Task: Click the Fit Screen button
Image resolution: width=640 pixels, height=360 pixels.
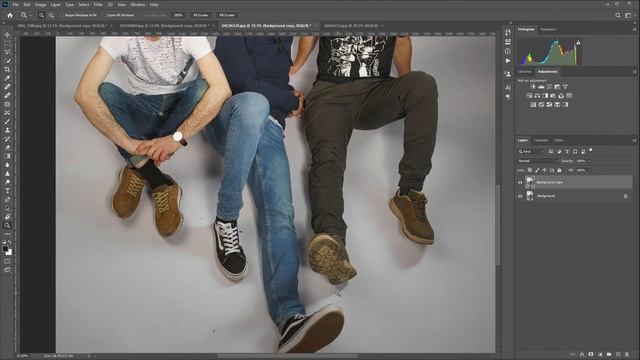Action: (x=200, y=15)
